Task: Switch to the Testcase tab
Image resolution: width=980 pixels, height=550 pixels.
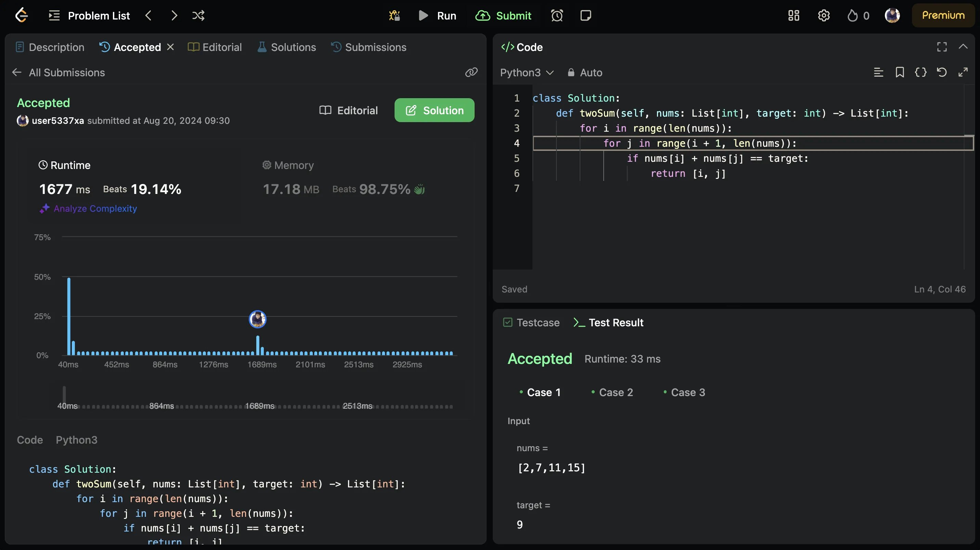Action: pyautogui.click(x=531, y=323)
